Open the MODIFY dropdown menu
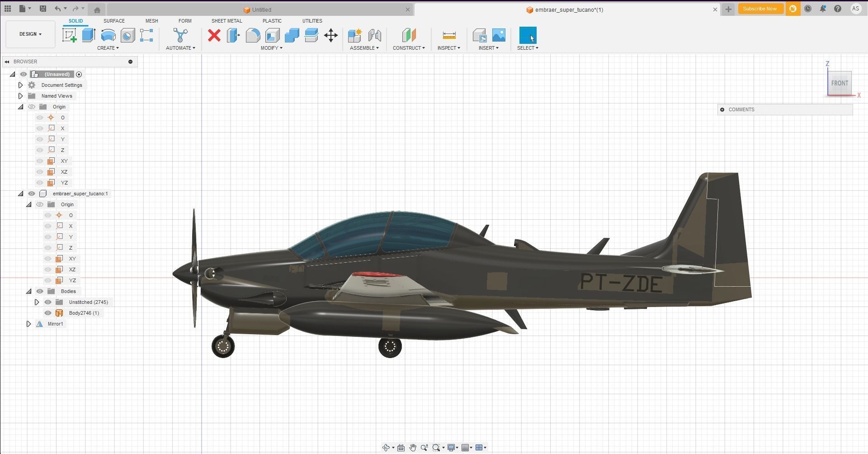 click(x=271, y=48)
